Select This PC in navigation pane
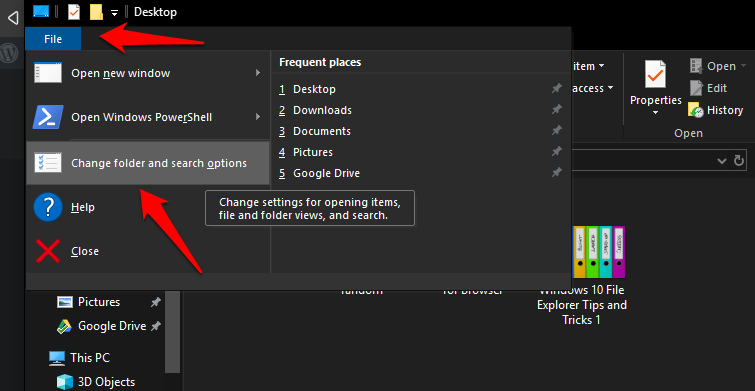 tap(79, 358)
